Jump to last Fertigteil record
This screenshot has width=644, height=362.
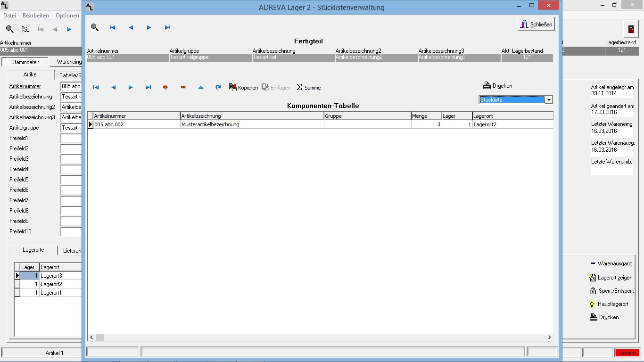coord(167,27)
